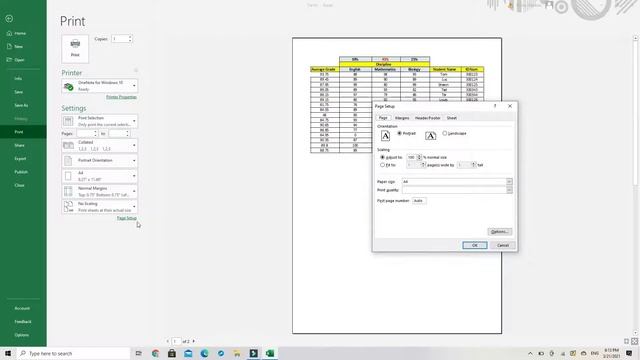Click the Zoom to Page icon in preview
Image resolution: width=640 pixels, height=360 pixels.
(634, 341)
